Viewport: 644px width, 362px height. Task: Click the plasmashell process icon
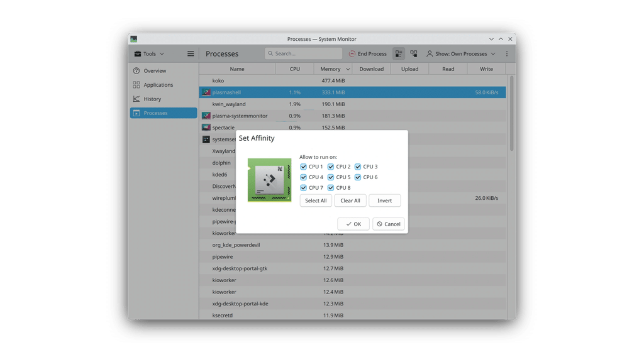pyautogui.click(x=206, y=92)
